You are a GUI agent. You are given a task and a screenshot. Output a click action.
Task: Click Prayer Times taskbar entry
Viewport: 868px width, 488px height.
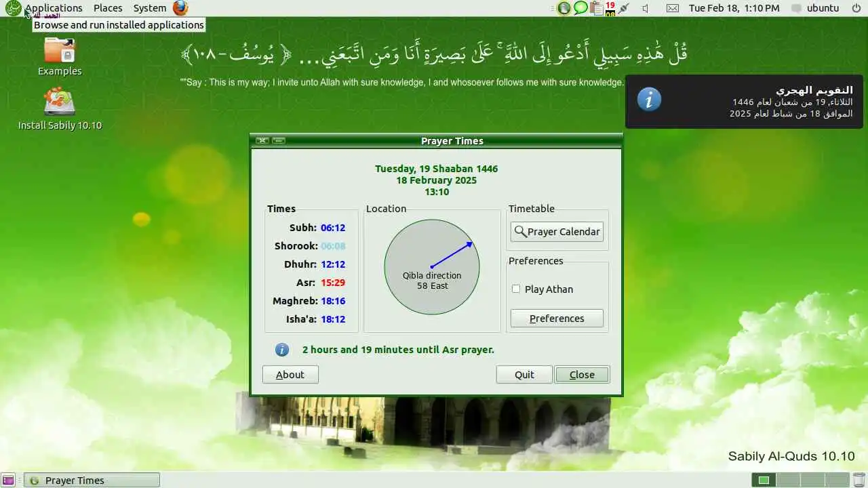[x=92, y=481]
